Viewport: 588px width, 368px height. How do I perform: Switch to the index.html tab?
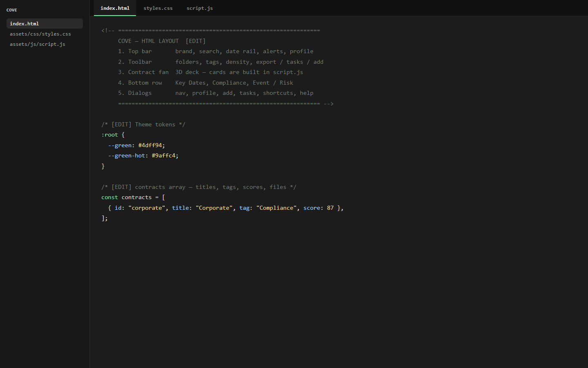[x=115, y=8]
